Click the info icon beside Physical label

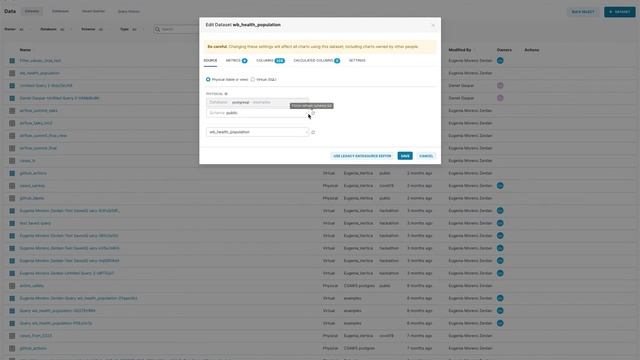coord(226,94)
